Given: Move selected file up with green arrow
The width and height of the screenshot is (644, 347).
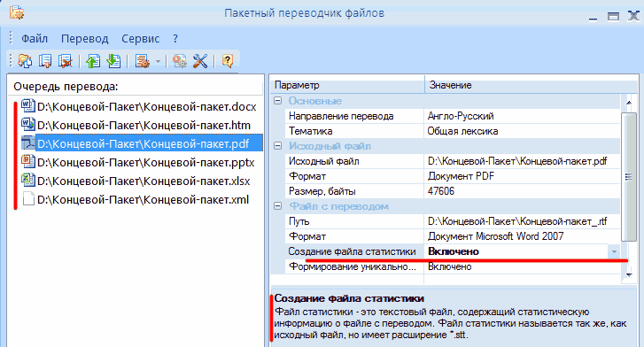Looking at the screenshot, I should tap(93, 61).
